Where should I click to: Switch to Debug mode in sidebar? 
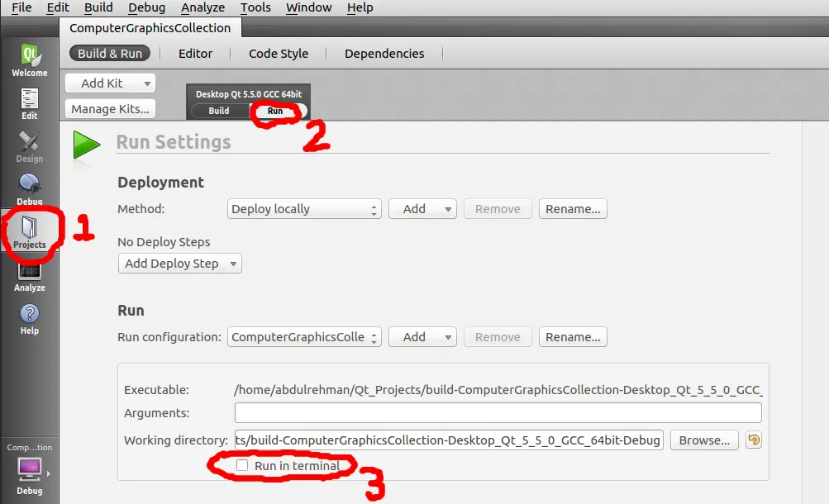pyautogui.click(x=30, y=189)
